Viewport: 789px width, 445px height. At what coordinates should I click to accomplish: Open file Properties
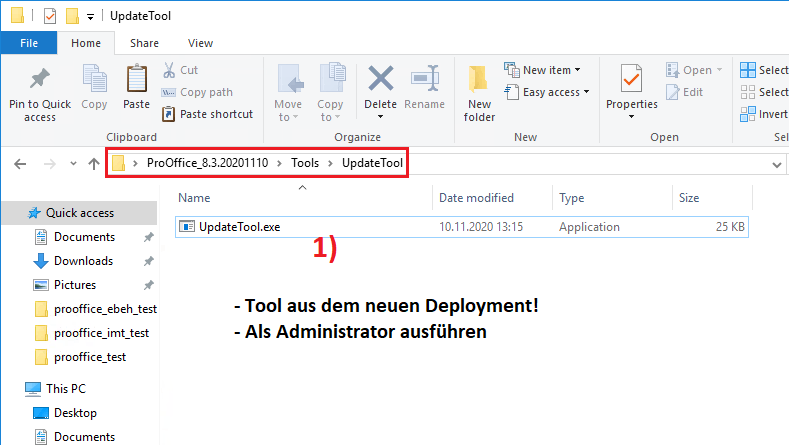[632, 87]
